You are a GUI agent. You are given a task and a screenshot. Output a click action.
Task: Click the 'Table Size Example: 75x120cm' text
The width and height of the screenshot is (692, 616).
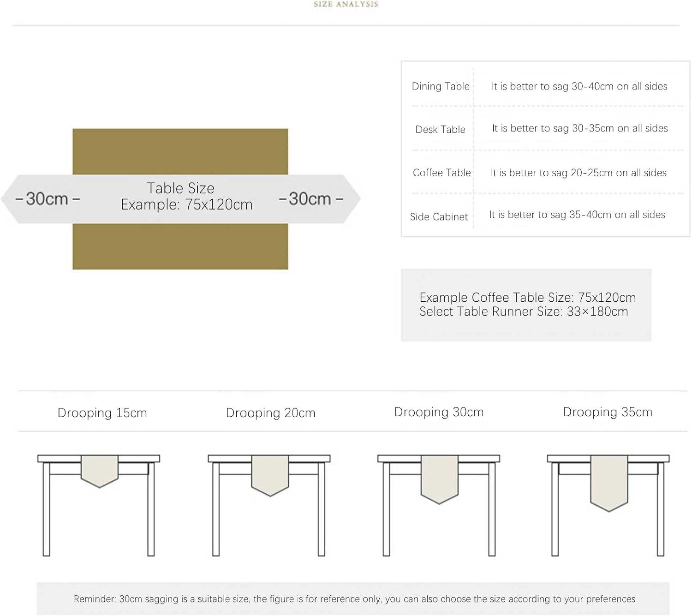[186, 196]
